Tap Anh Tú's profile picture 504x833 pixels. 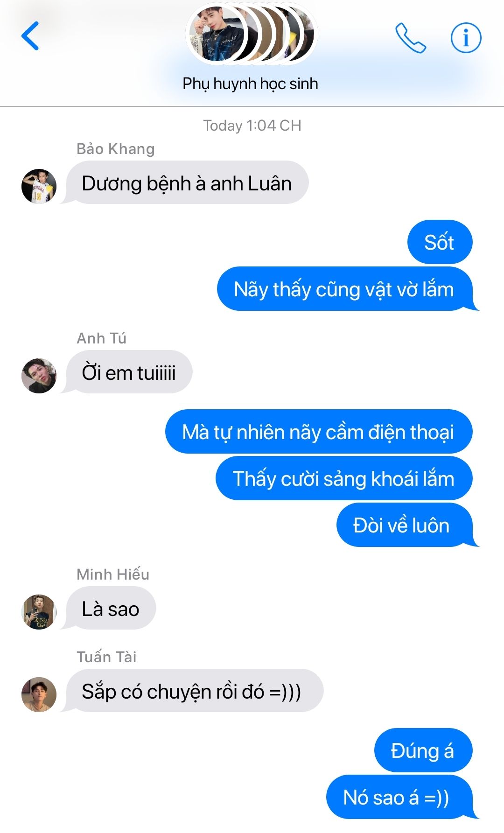(x=39, y=375)
